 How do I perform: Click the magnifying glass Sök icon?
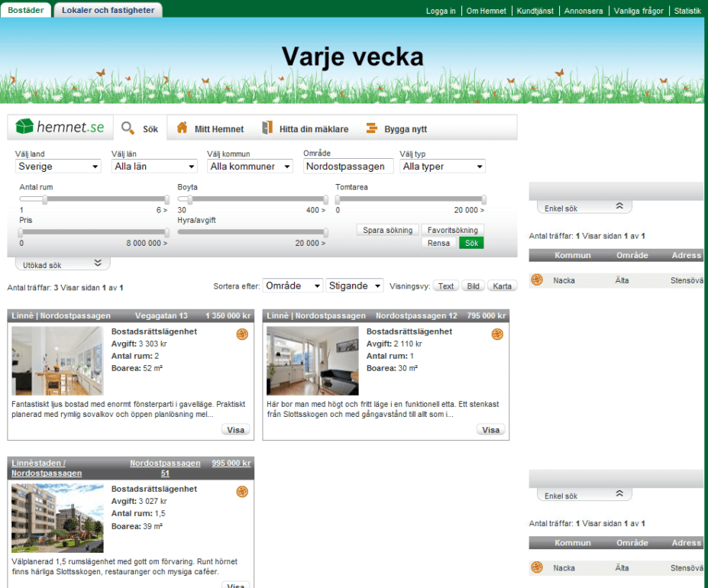pyautogui.click(x=128, y=128)
